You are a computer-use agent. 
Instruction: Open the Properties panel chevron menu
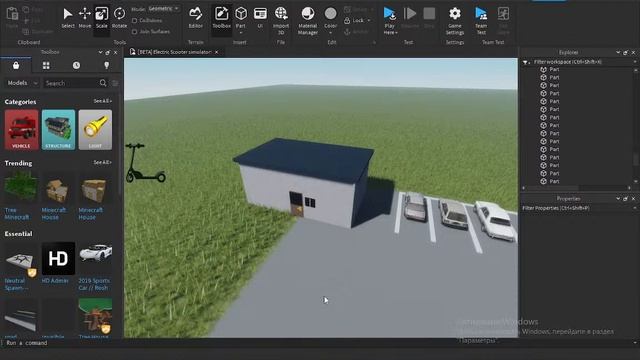tap(618, 199)
